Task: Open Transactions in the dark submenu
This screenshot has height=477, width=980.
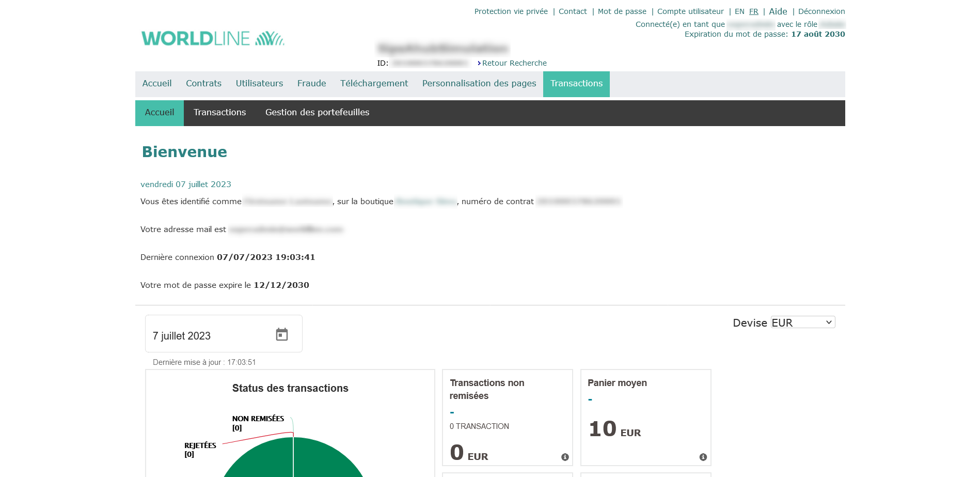Action: (220, 113)
